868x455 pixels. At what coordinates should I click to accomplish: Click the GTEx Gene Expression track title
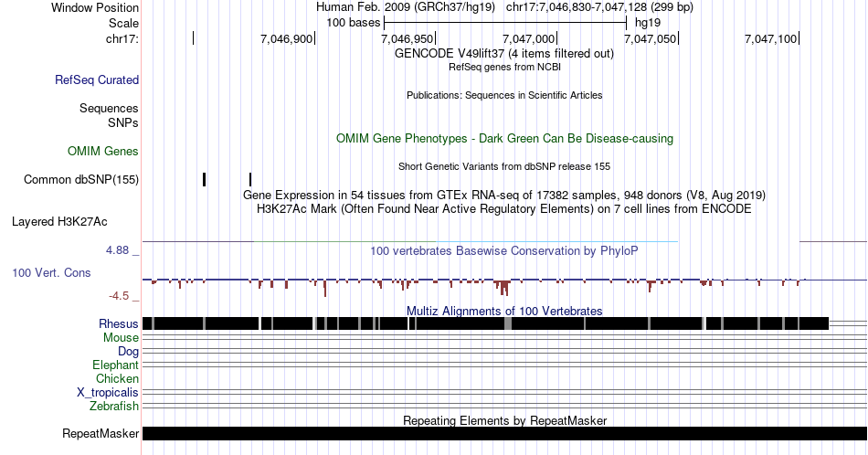tap(504, 195)
